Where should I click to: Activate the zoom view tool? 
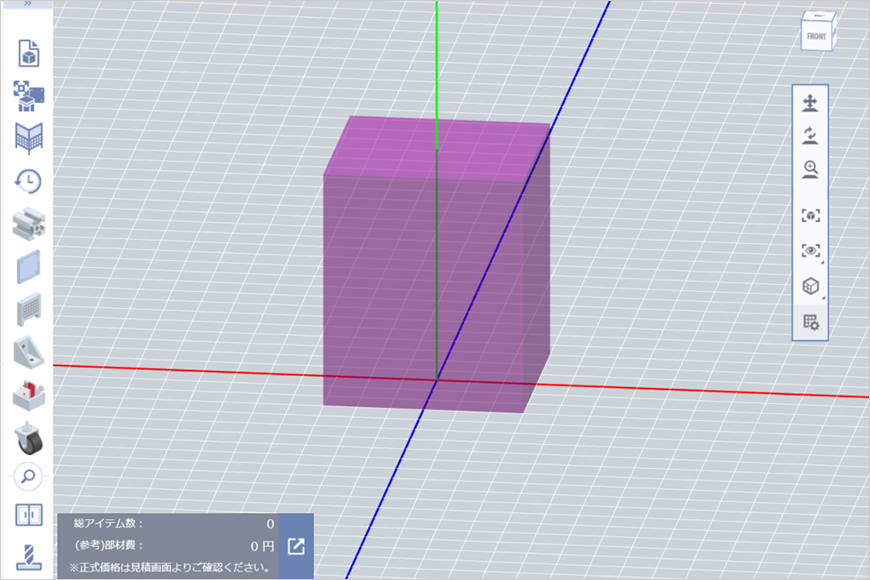pyautogui.click(x=811, y=170)
